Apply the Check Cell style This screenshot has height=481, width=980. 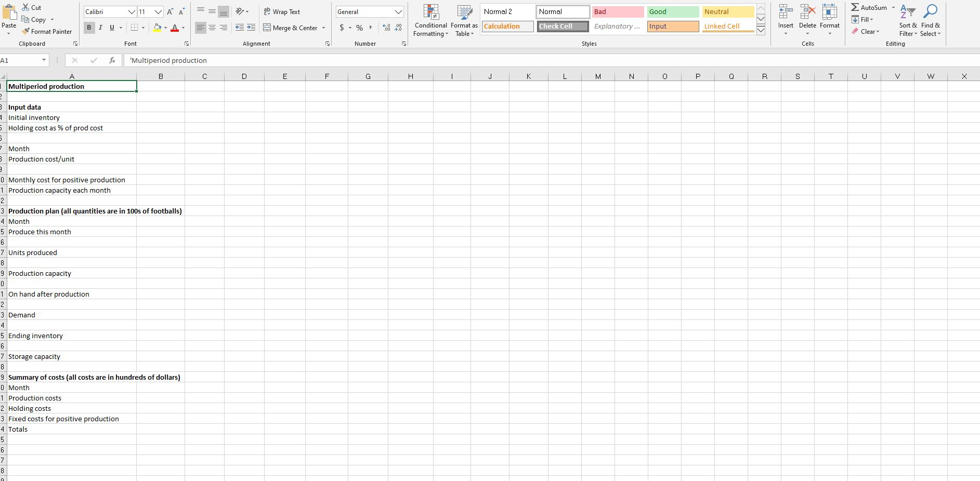(563, 26)
